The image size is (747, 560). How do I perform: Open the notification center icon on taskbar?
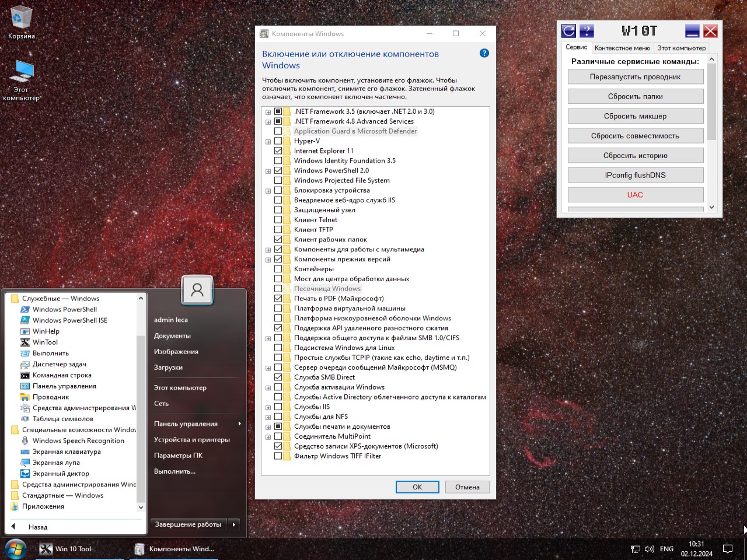coord(728,549)
